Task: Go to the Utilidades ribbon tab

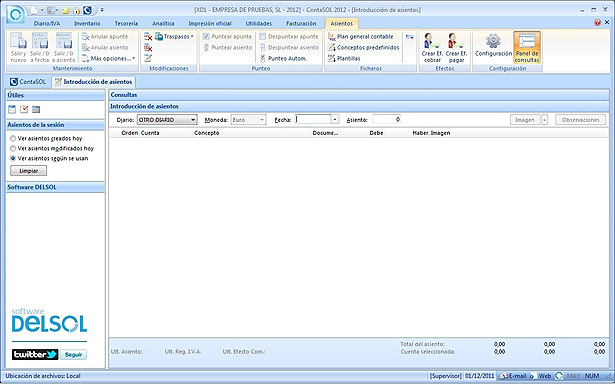Action: [x=258, y=24]
